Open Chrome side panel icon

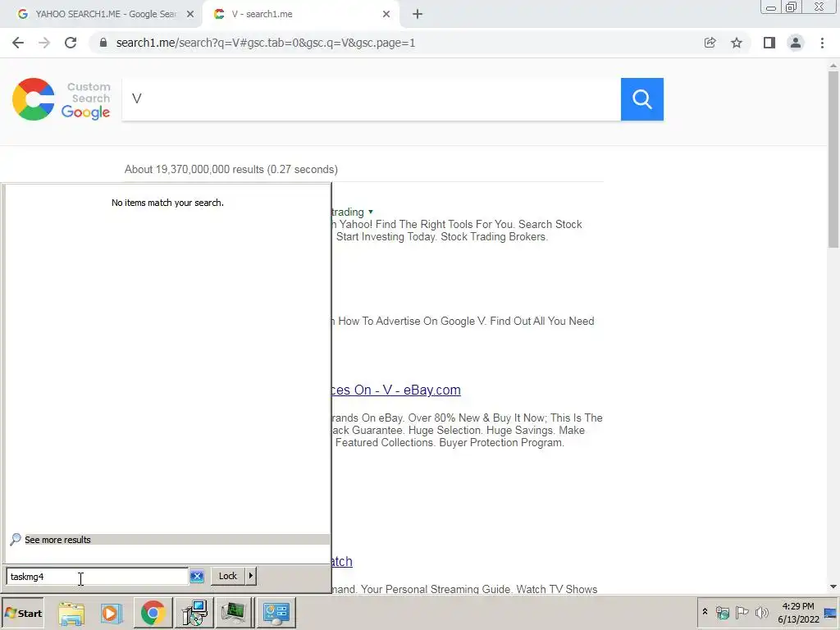(769, 43)
